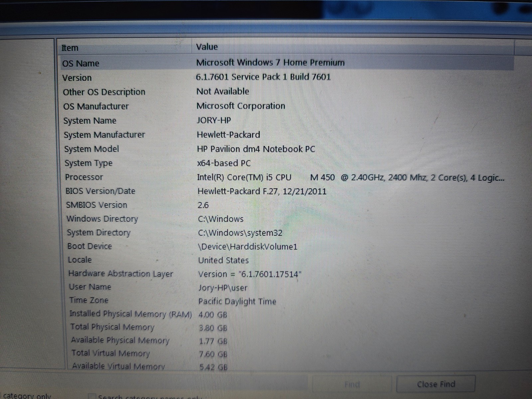
Task: Click the value Microsoft Corporation
Action: point(241,106)
